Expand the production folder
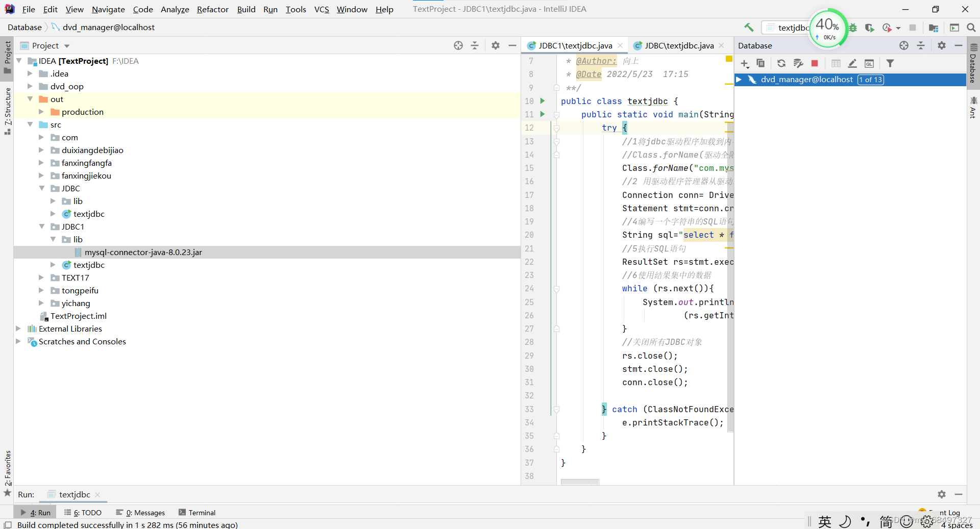 [x=41, y=112]
